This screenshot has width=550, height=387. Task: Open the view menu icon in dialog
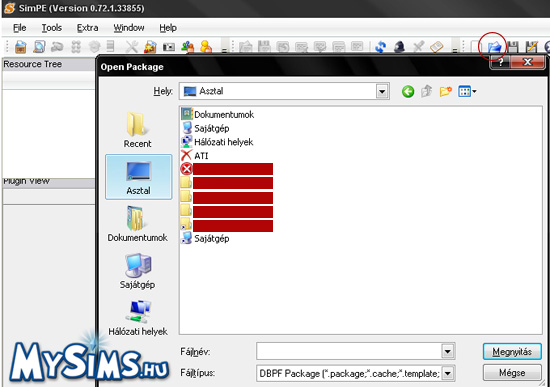(x=467, y=92)
